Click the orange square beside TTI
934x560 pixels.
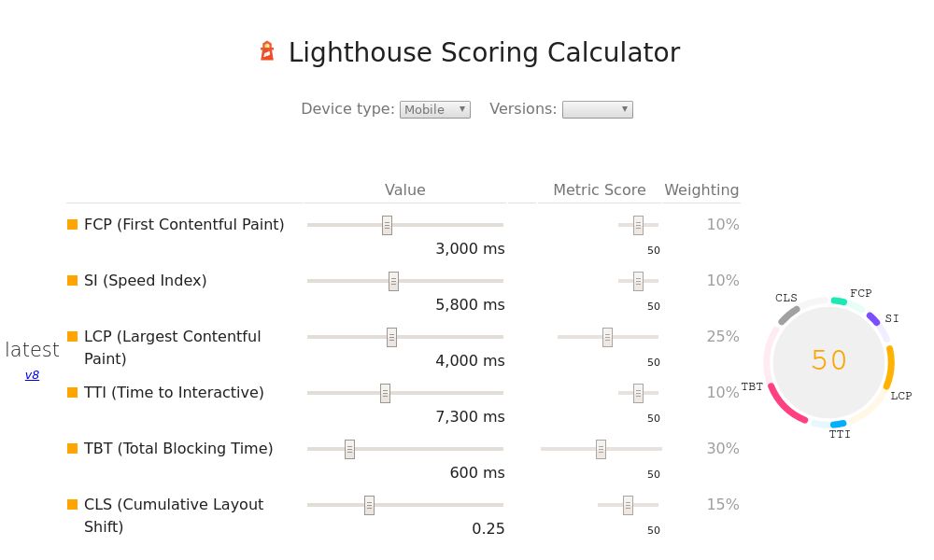71,392
